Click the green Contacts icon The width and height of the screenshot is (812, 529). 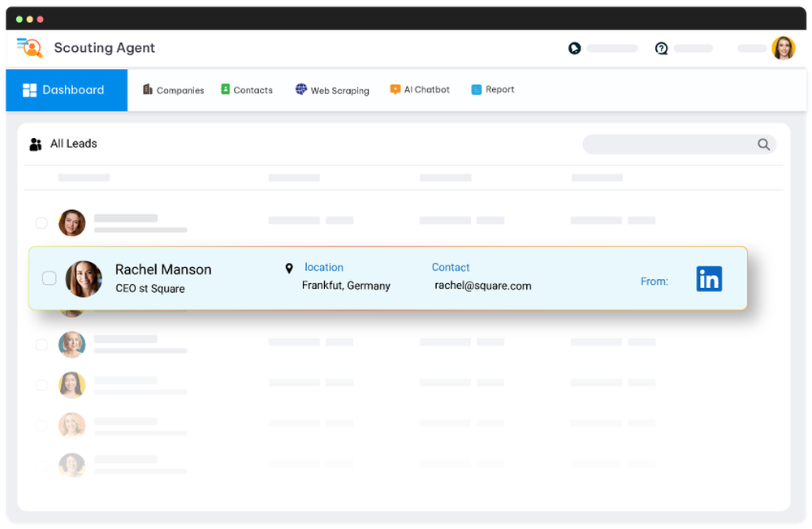[225, 89]
